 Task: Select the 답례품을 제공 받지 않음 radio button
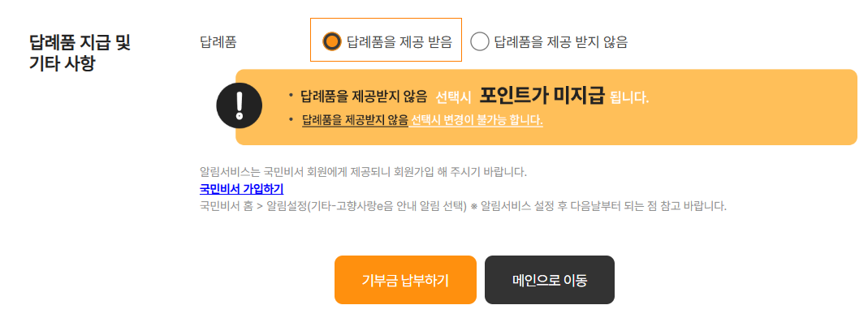[x=479, y=41]
